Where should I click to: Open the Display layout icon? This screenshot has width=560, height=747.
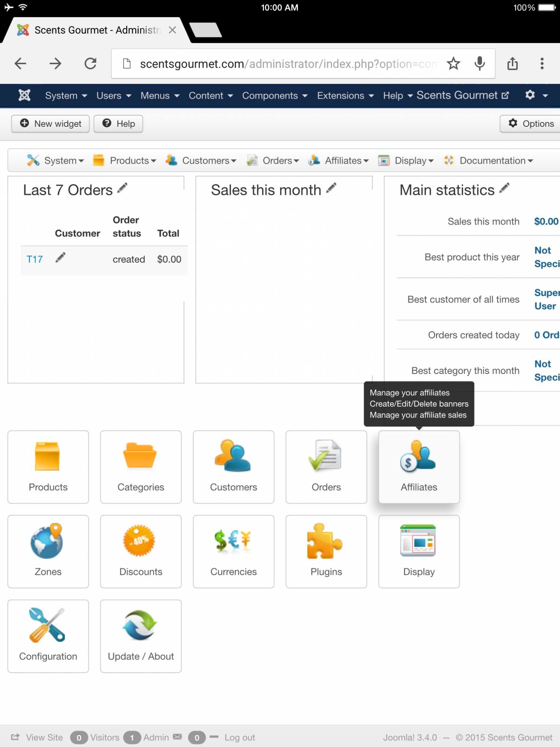[x=419, y=551]
